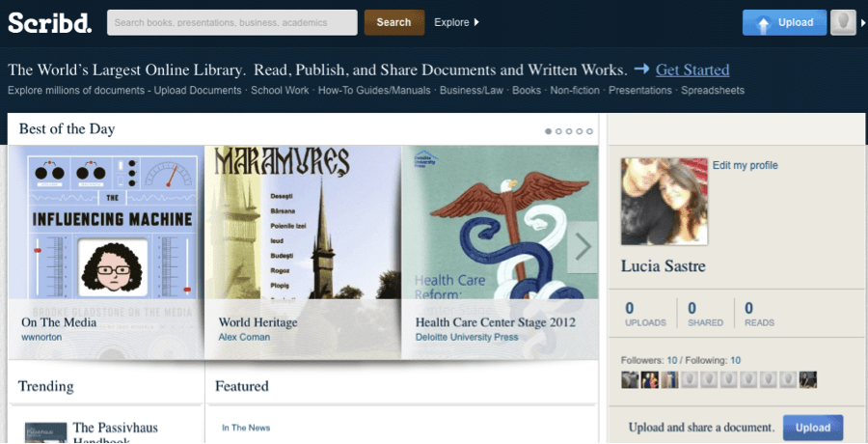Open The Passivhaus Handbook thumbnail in Trending
Image resolution: width=868 pixels, height=444 pixels.
(46, 432)
